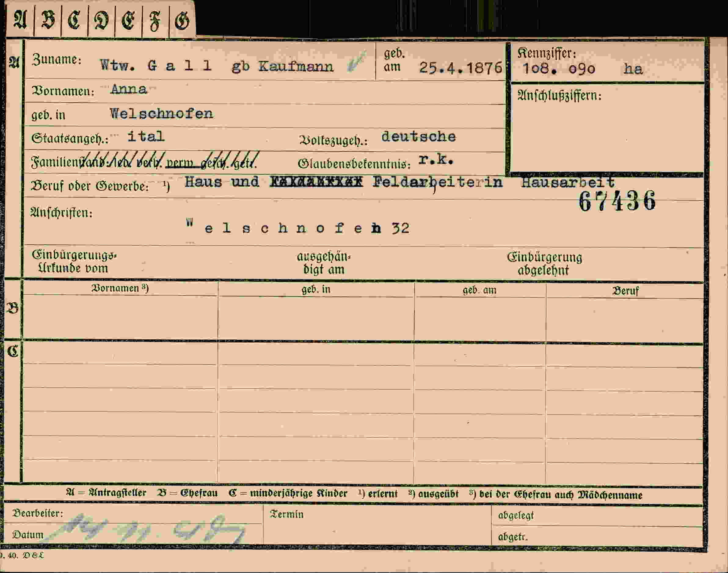Image resolution: width=728 pixels, height=573 pixels.
Task: Click the 'Einbürgerungs-Urkunde vom' label
Action: (74, 261)
